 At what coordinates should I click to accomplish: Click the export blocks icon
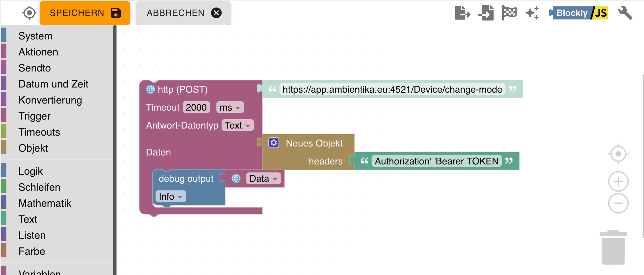tap(463, 13)
